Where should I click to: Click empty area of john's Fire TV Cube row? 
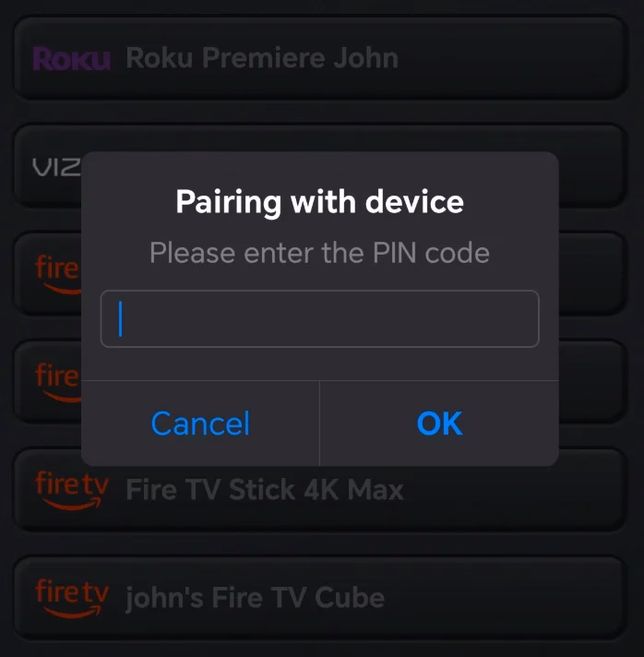(507, 598)
